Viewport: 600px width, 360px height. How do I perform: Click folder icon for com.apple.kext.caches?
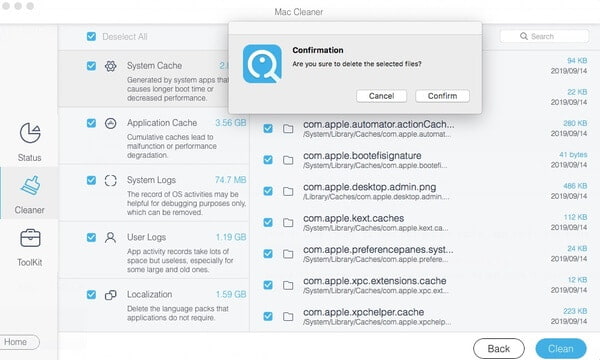click(x=288, y=222)
